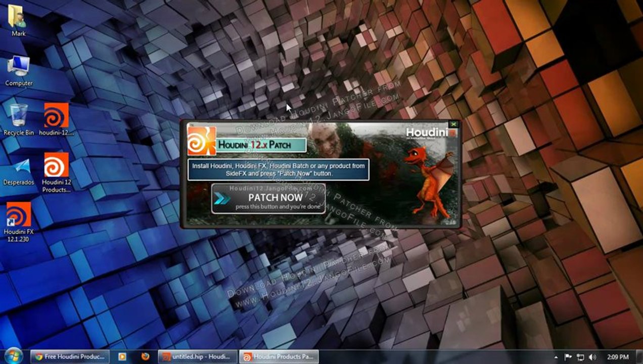Open the Windows Start menu

tap(14, 356)
